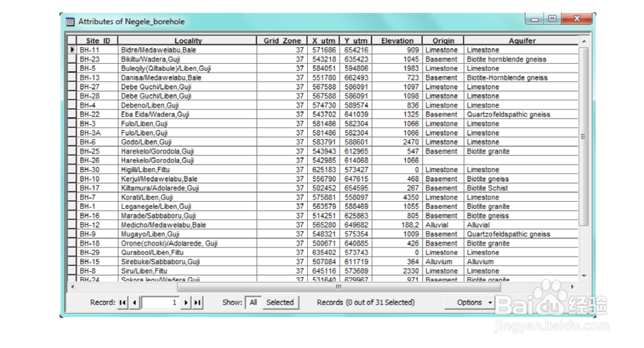The height and width of the screenshot is (348, 644).
Task: Jump to last record navigation button
Action: point(198,302)
